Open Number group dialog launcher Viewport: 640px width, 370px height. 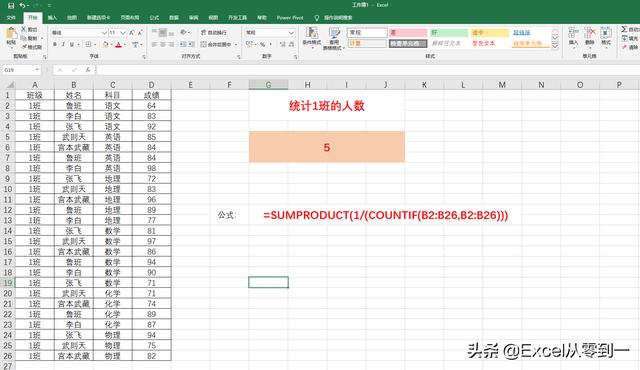[x=295, y=57]
